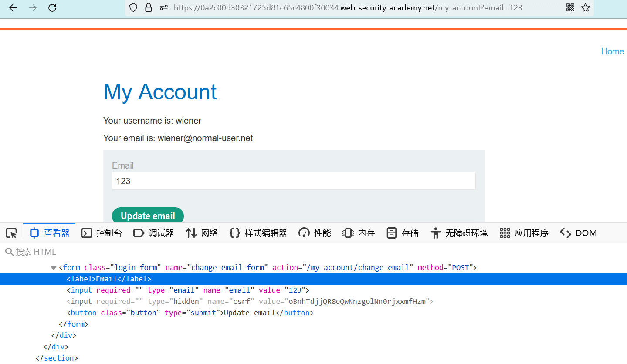Follow the Home link
Screen dimensions: 627x364
coord(612,51)
